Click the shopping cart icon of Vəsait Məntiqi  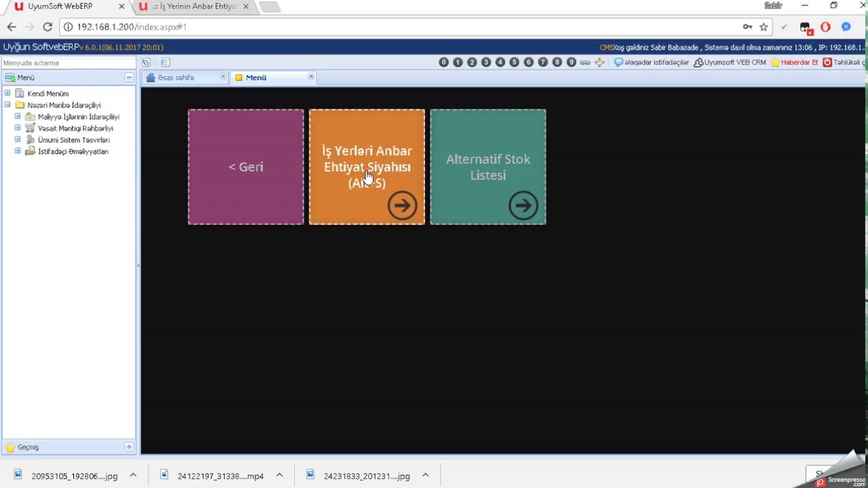30,128
